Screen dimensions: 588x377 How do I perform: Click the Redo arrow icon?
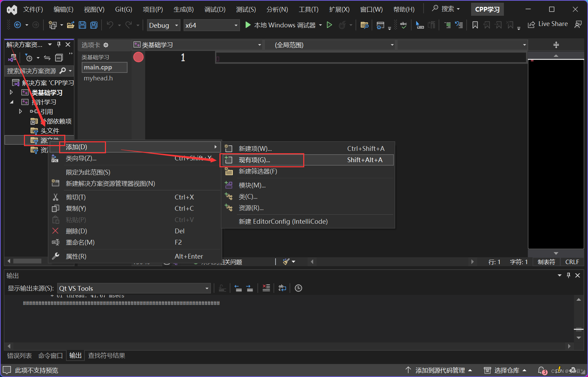pos(129,25)
